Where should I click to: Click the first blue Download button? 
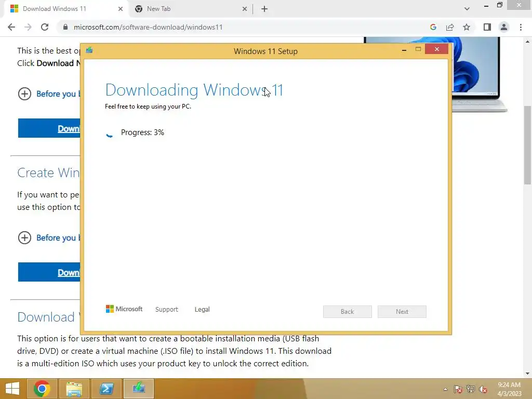click(x=49, y=128)
